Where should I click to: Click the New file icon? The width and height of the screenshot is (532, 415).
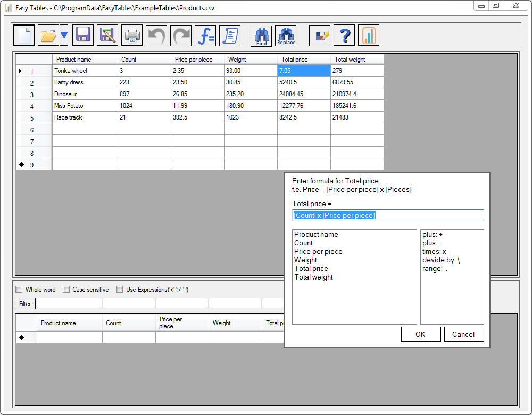tap(24, 36)
